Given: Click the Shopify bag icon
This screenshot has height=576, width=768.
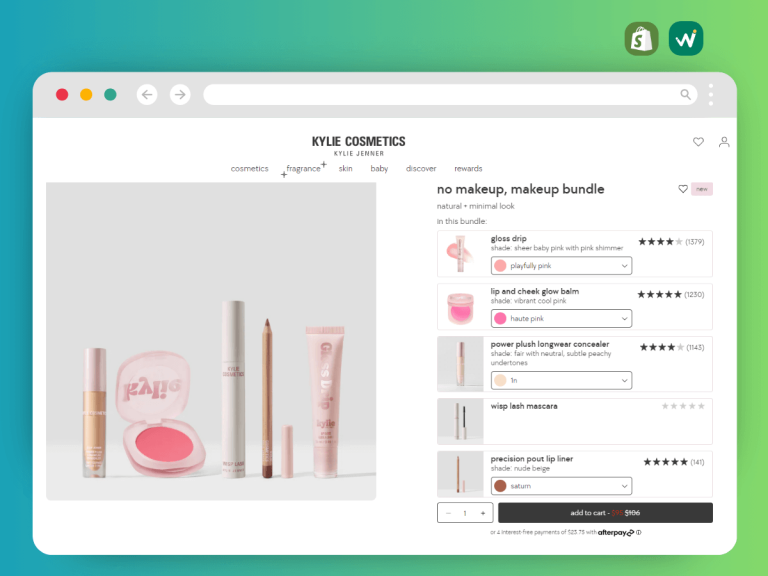Looking at the screenshot, I should point(641,39).
